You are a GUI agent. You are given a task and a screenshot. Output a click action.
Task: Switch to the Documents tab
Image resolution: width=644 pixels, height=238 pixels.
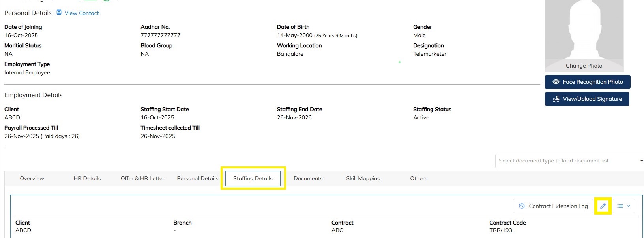308,179
